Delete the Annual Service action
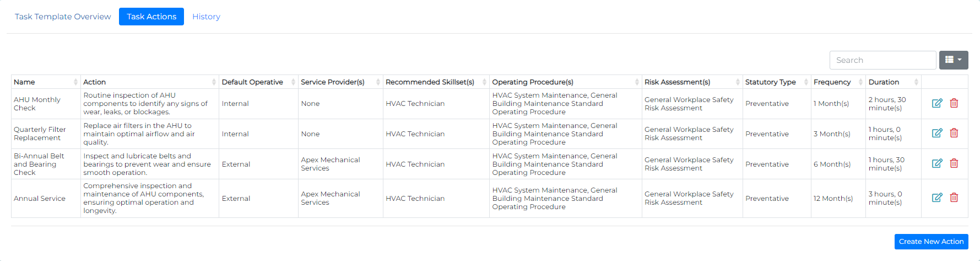The width and height of the screenshot is (980, 261). pos(954,198)
